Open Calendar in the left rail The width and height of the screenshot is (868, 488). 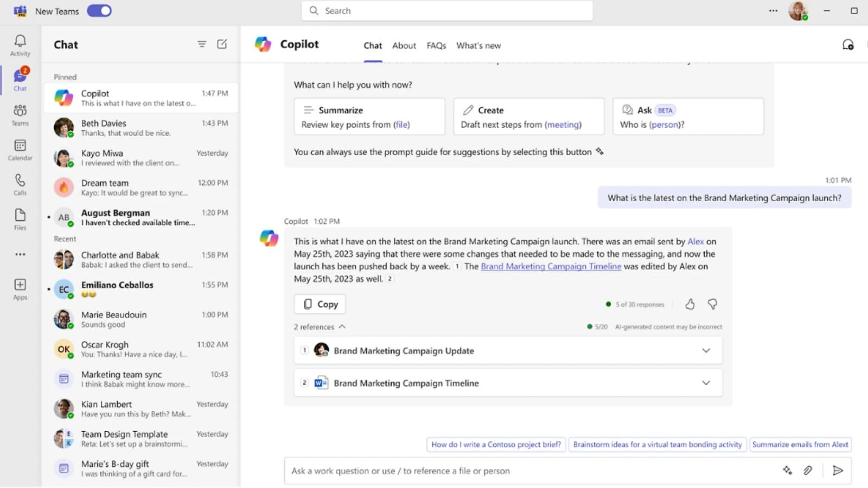20,150
